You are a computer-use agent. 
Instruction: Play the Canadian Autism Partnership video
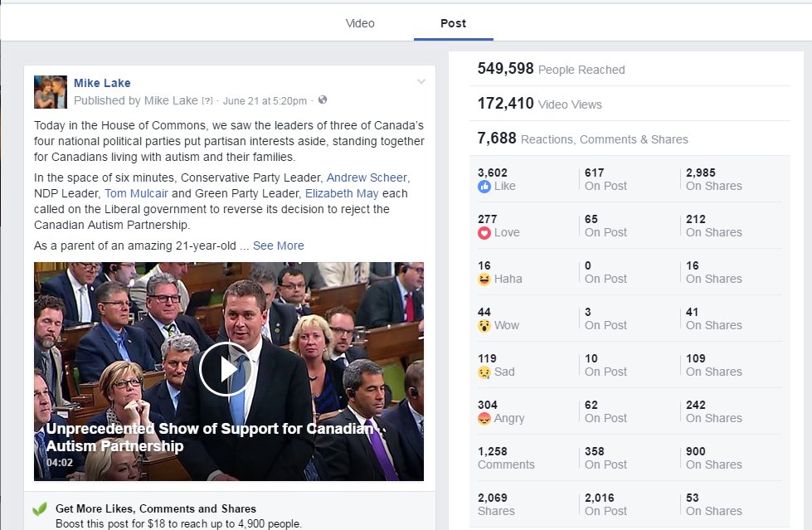[226, 370]
